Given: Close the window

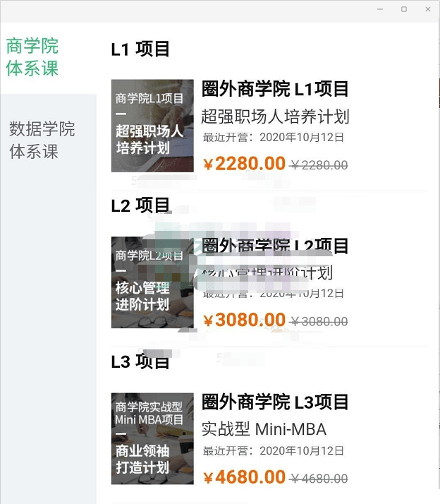Looking at the screenshot, I should point(428,9).
